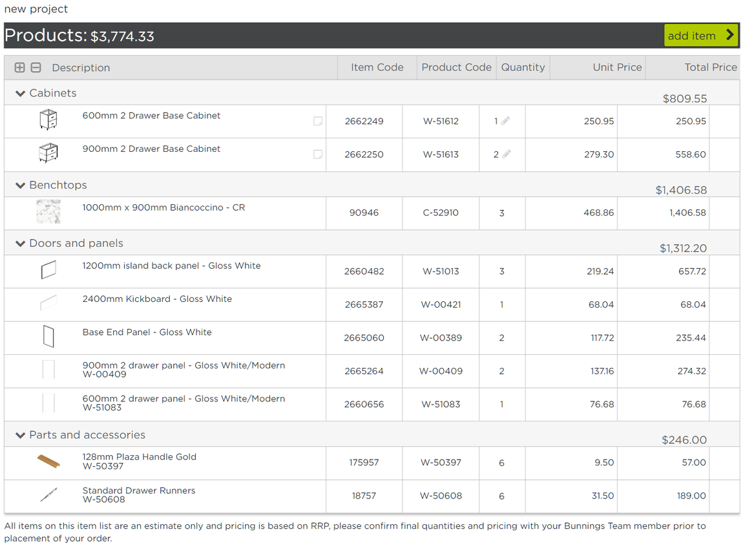Edit quantity pencil for 900mm Base Cabinet

507,154
